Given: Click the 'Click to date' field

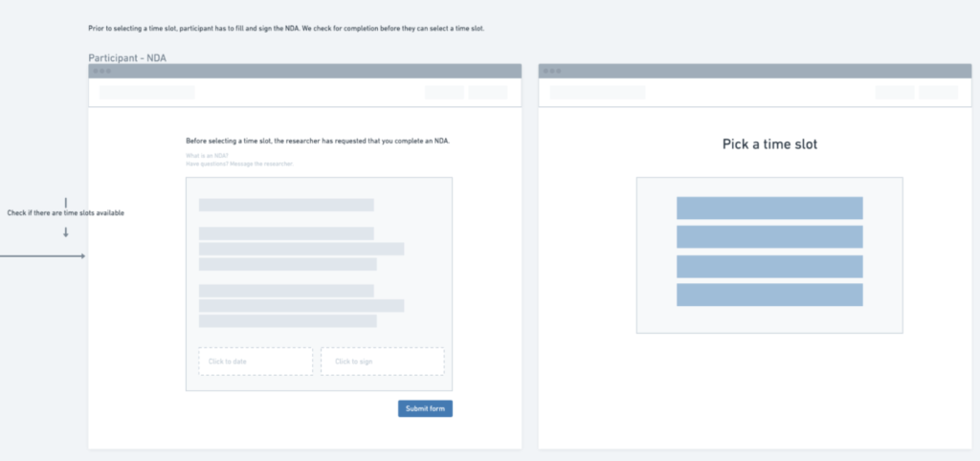Looking at the screenshot, I should [x=256, y=362].
